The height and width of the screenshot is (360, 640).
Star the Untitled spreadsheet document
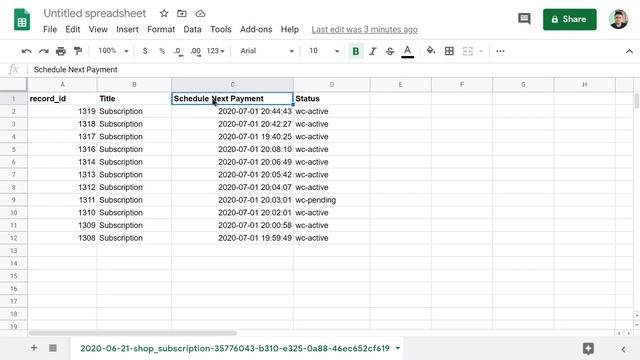[x=164, y=13]
